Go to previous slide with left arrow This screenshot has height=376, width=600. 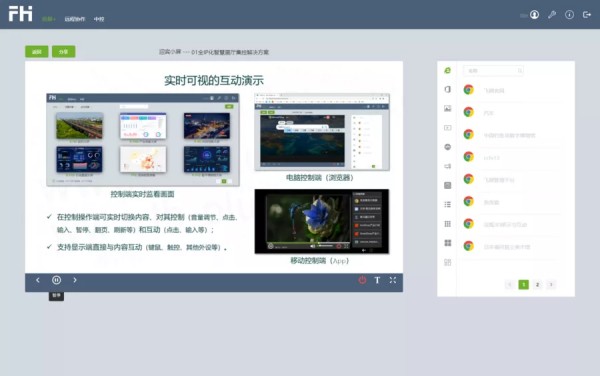(x=38, y=280)
